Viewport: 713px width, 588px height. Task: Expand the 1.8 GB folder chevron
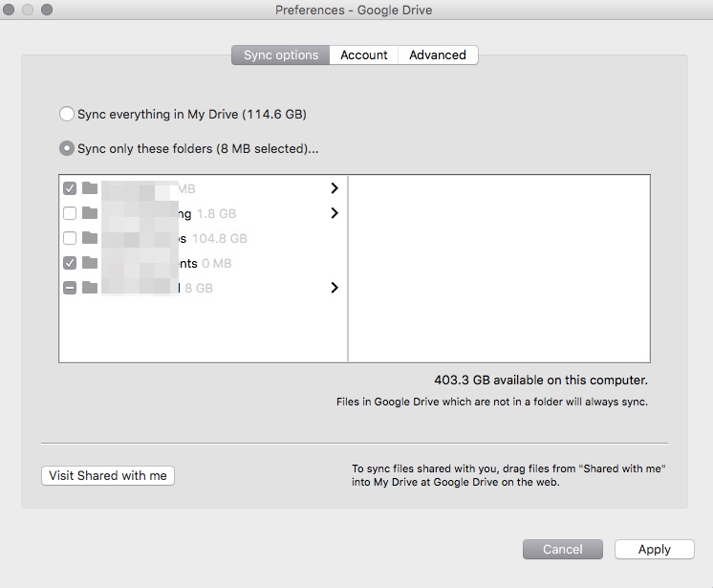tap(335, 213)
